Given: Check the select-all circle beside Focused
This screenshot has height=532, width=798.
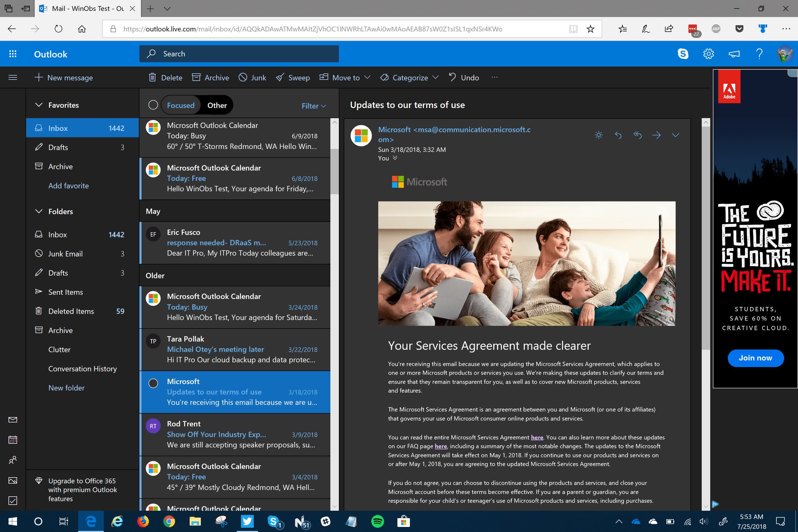Looking at the screenshot, I should (x=153, y=105).
